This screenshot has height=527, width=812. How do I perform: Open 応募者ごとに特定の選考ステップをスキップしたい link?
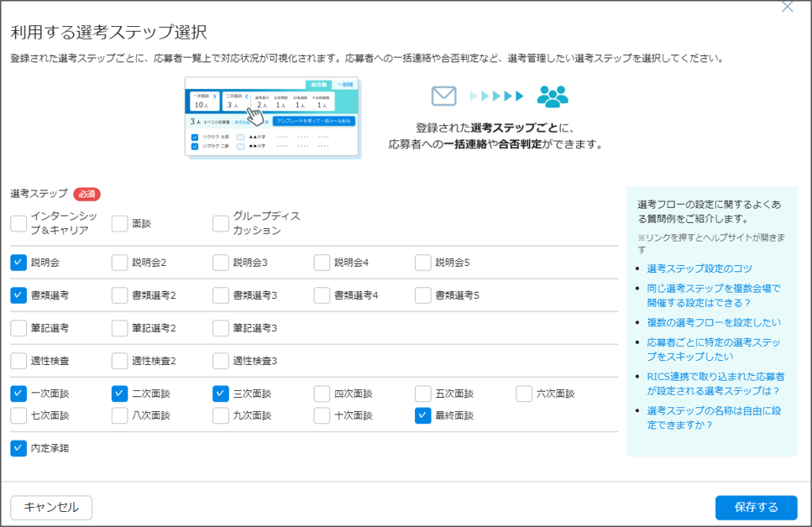[x=714, y=349]
